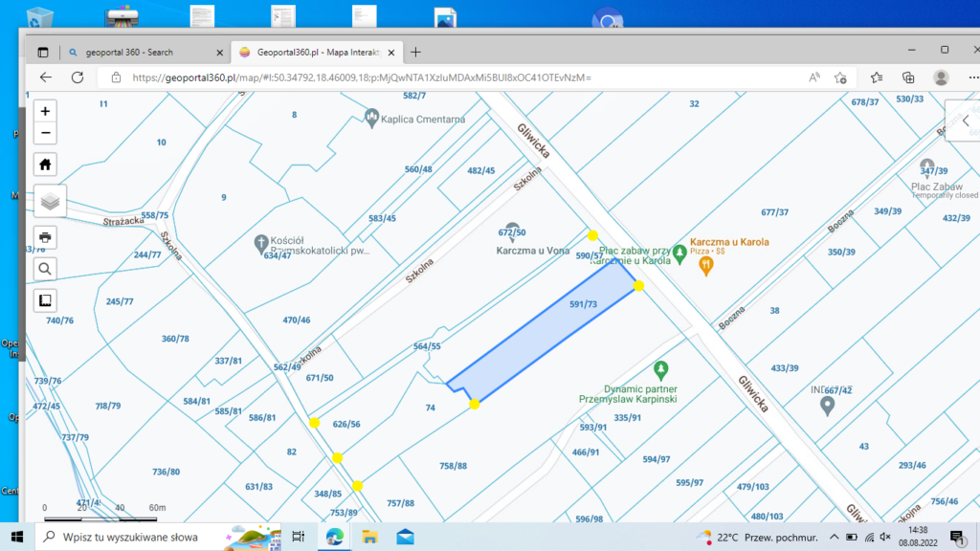This screenshot has height=551, width=980.
Task: Focus the address bar URL field
Action: (x=361, y=77)
